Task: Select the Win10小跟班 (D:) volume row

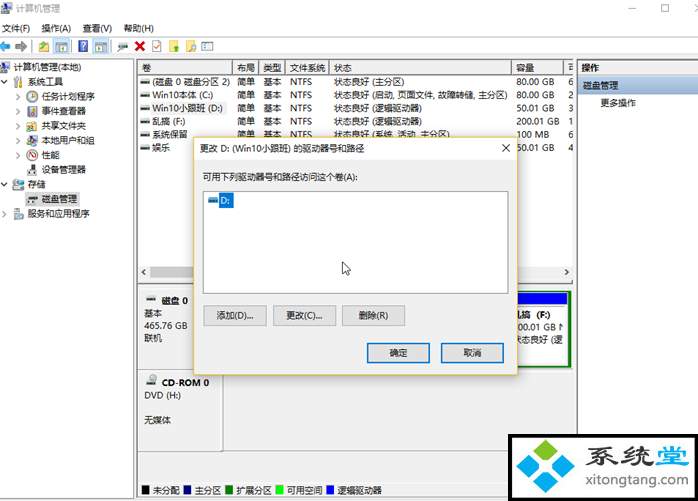Action: pyautogui.click(x=356, y=108)
